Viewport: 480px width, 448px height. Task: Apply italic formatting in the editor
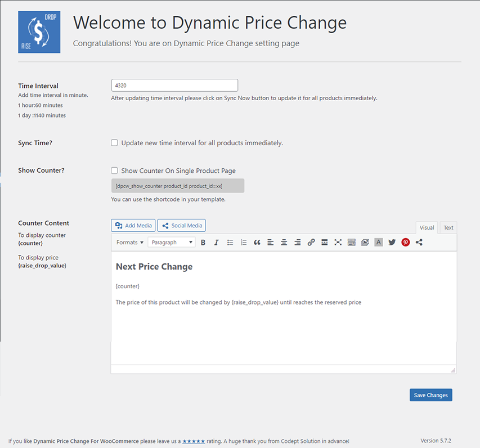[x=216, y=243]
